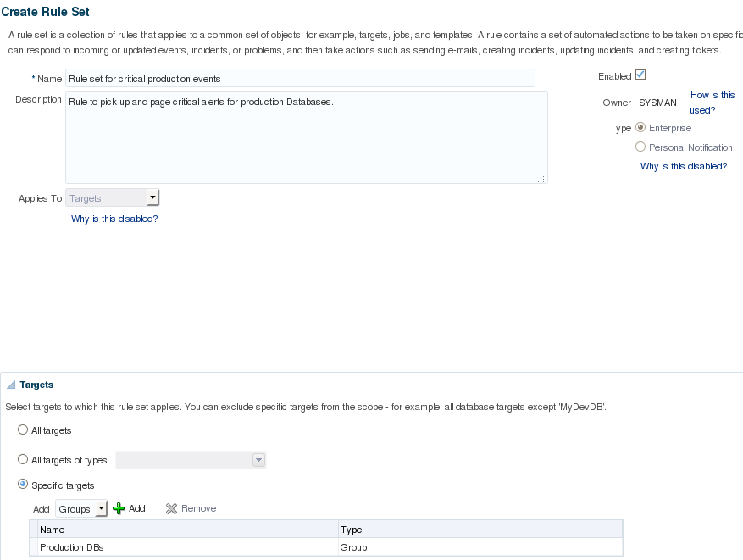Choose the All targets radio option
Viewport: 743px width, 560px height.
[23, 430]
